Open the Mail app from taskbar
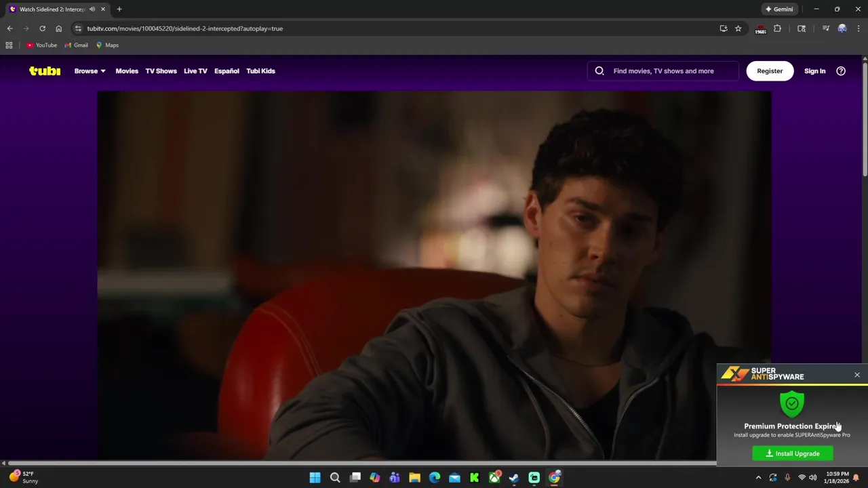Image resolution: width=868 pixels, height=488 pixels. 454,478
